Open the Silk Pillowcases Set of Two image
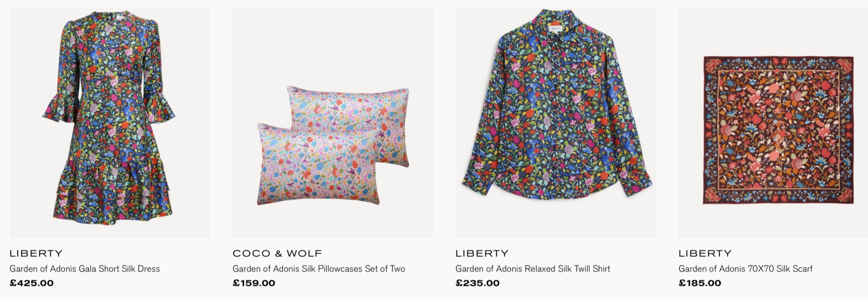868x299 pixels. [332, 145]
